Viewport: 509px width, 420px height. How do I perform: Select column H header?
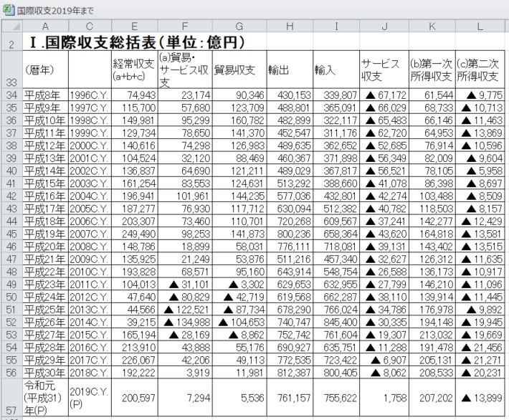tap(290, 26)
